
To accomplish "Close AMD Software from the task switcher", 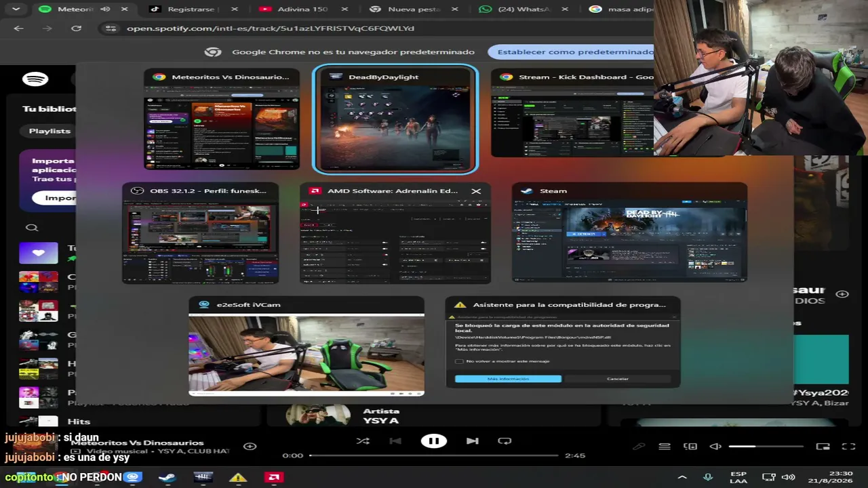I will click(x=476, y=191).
